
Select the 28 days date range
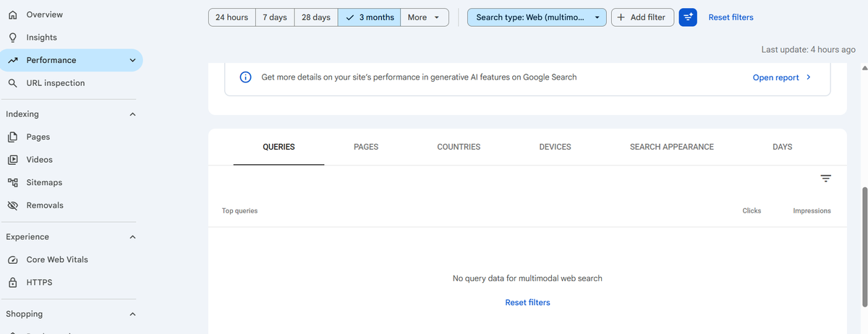pyautogui.click(x=316, y=17)
